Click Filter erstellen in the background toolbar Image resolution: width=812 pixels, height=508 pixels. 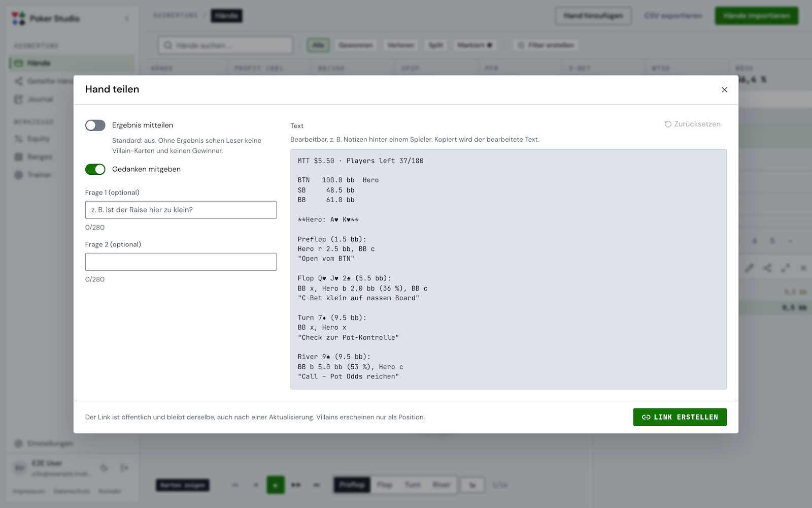(546, 45)
